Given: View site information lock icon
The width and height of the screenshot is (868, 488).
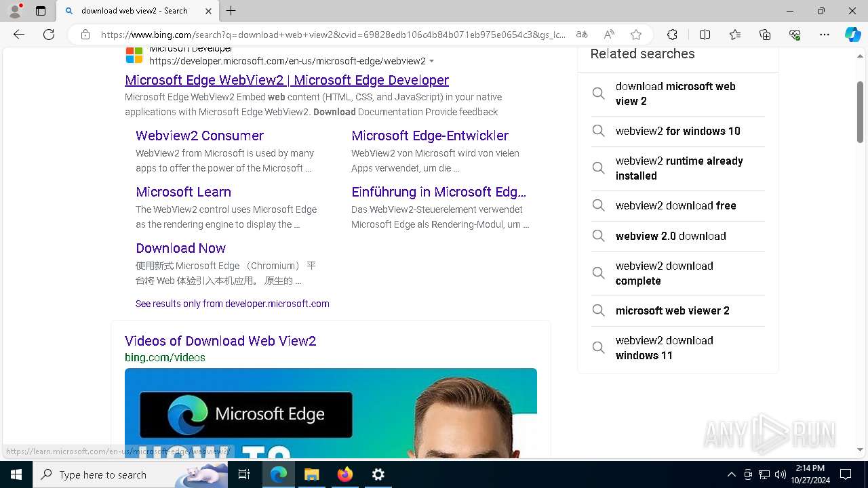Looking at the screenshot, I should pyautogui.click(x=85, y=35).
